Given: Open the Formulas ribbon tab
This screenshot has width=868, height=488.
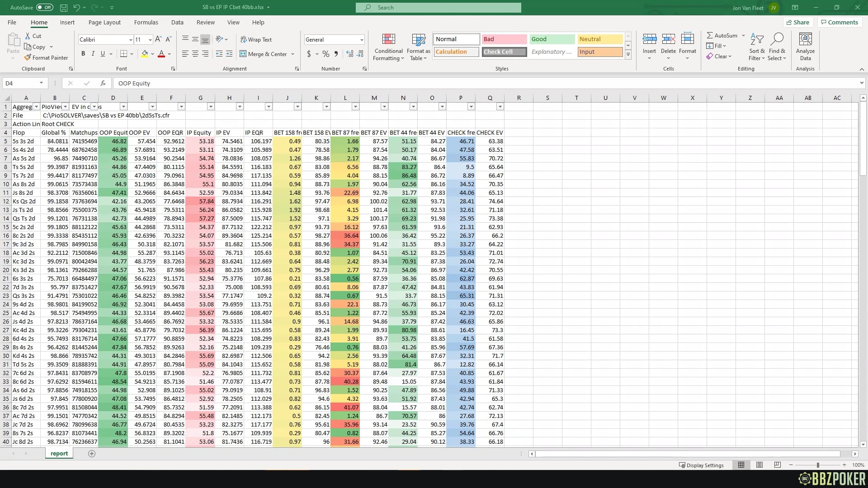Looking at the screenshot, I should [146, 22].
